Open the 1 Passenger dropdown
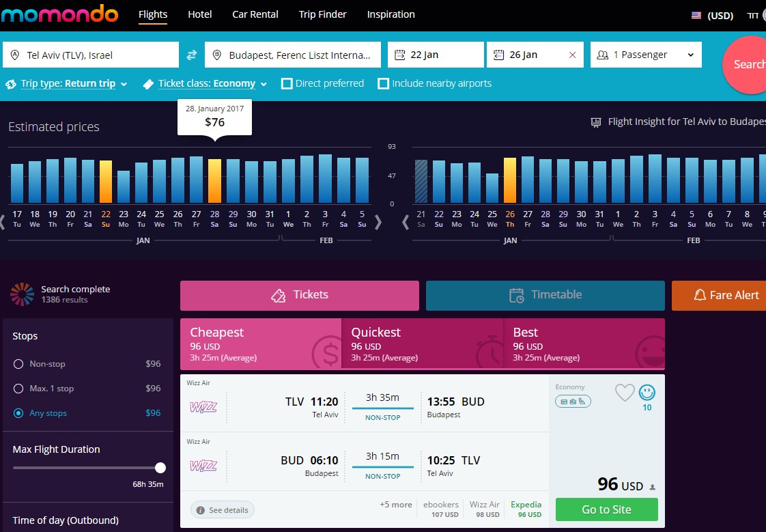The height and width of the screenshot is (532, 766). [646, 55]
